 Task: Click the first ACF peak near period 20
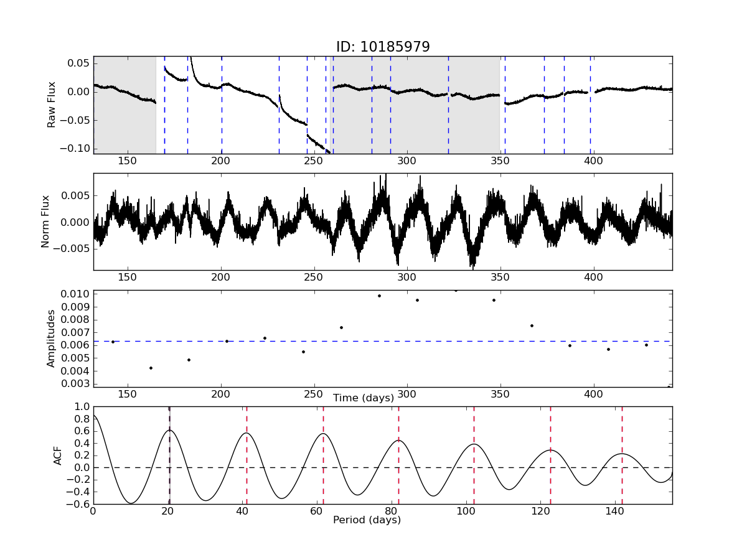[169, 430]
